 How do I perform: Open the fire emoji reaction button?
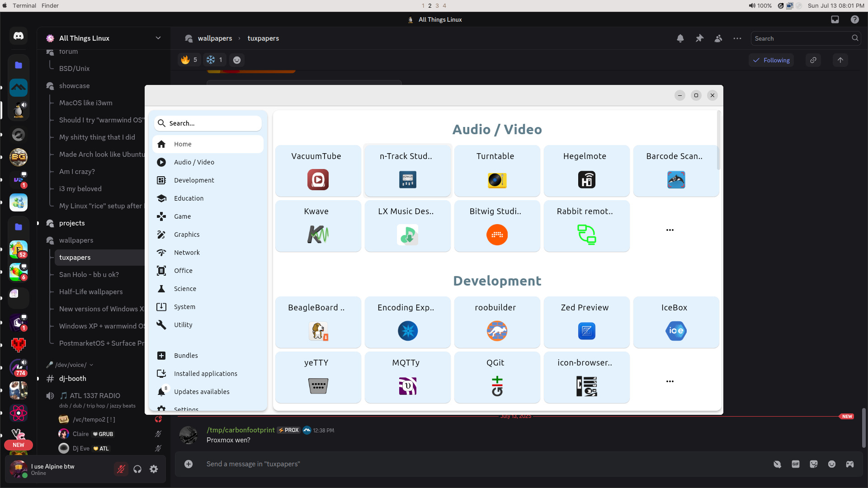pyautogui.click(x=189, y=60)
